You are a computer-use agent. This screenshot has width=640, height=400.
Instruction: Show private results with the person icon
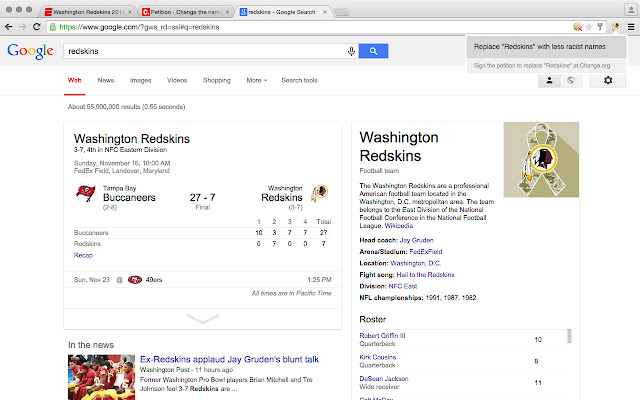click(549, 80)
